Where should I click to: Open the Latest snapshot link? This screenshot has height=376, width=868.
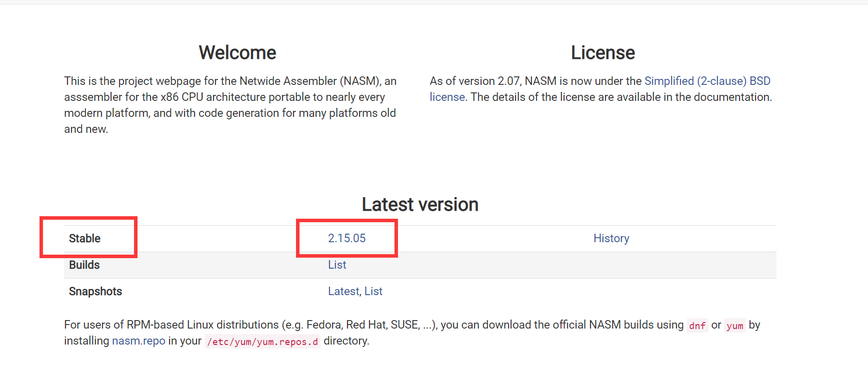click(x=343, y=291)
